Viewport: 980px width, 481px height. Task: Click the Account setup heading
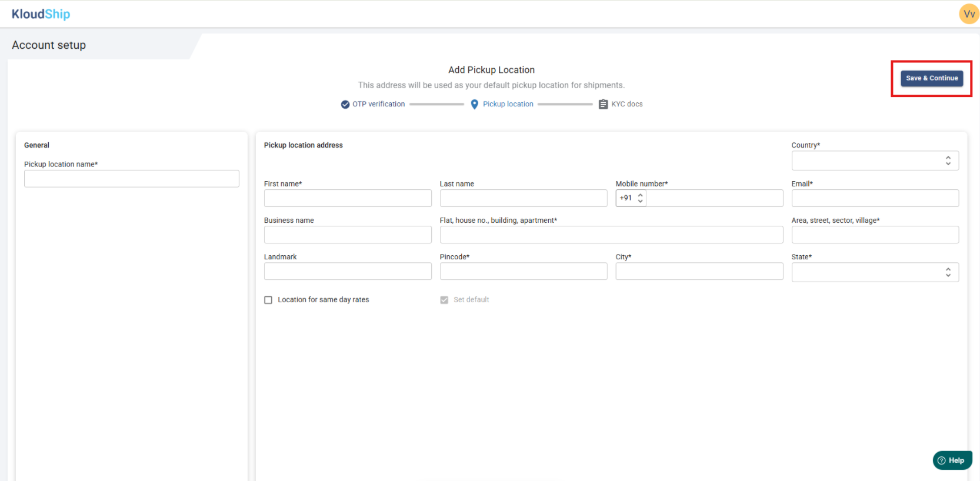pyautogui.click(x=49, y=45)
